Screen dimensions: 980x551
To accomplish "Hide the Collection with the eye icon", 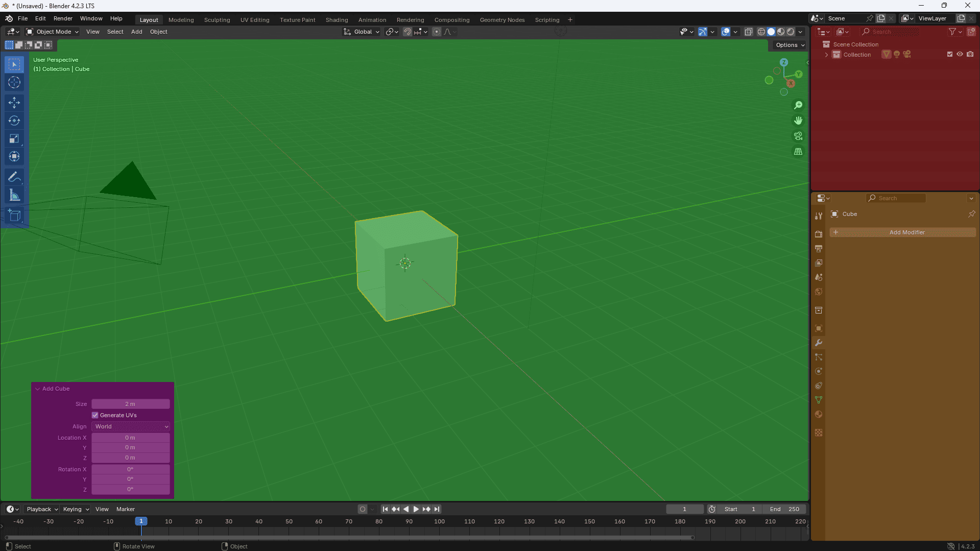I will pos(960,54).
